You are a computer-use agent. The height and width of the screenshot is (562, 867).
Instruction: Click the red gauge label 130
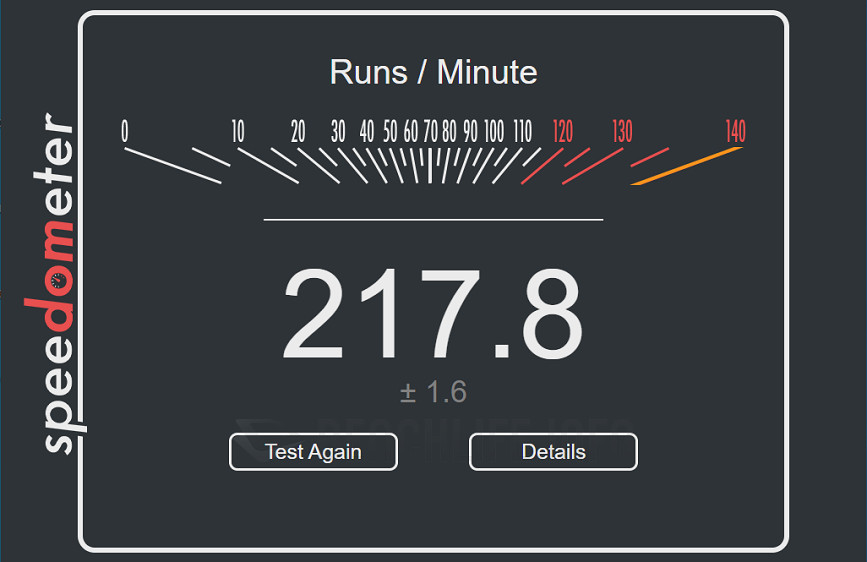pyautogui.click(x=622, y=132)
